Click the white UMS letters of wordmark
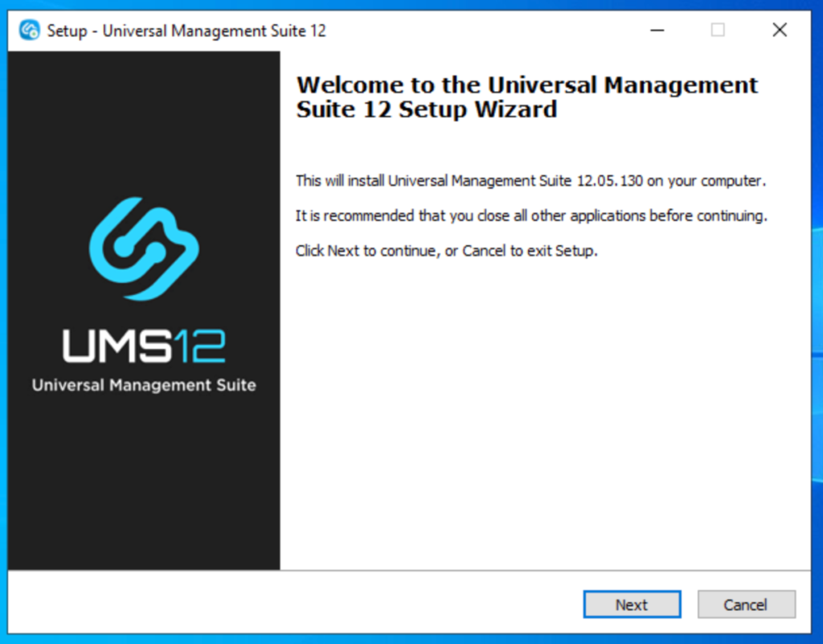This screenshot has width=823, height=644. [117, 346]
